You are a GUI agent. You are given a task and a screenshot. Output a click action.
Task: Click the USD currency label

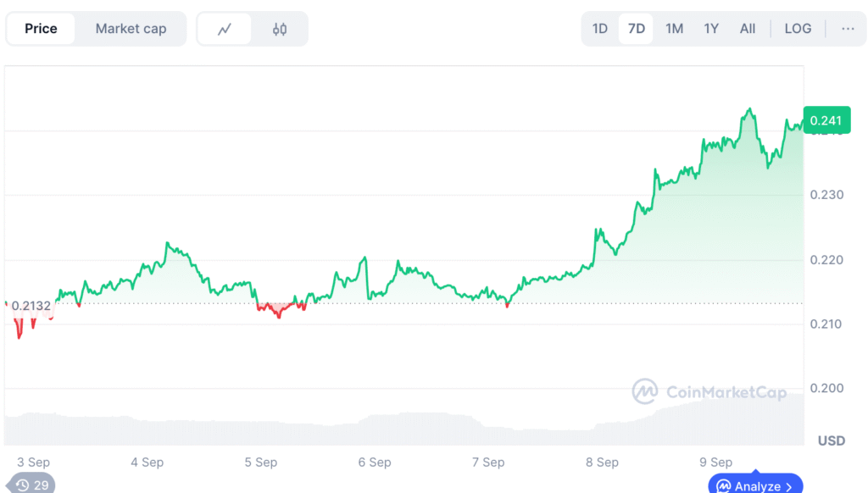click(831, 441)
